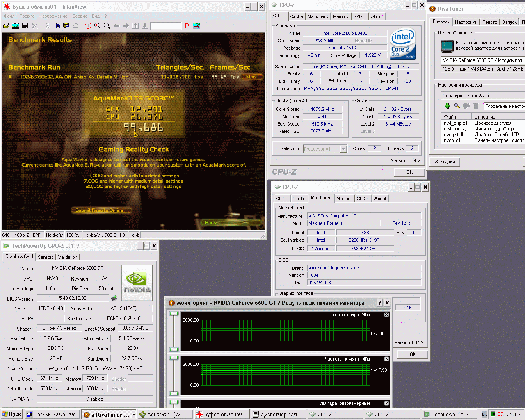Click help question mark in monitoring window
The height and width of the screenshot is (420, 525).
[x=380, y=303]
